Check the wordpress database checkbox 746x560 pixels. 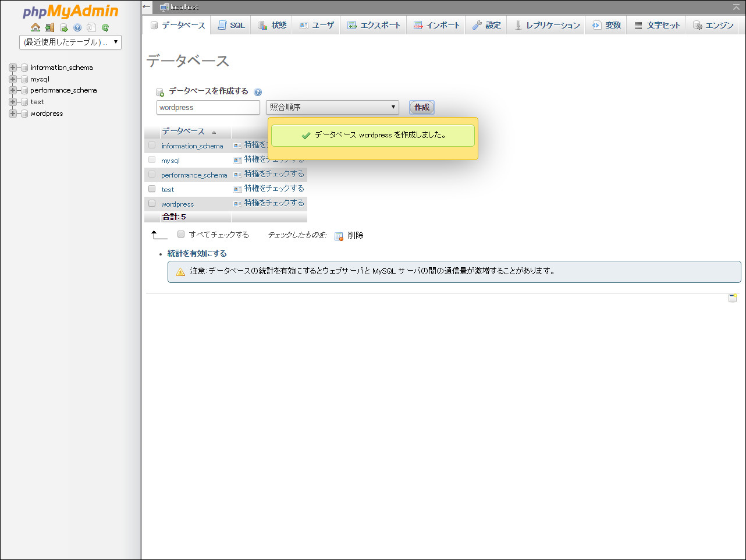pyautogui.click(x=151, y=203)
